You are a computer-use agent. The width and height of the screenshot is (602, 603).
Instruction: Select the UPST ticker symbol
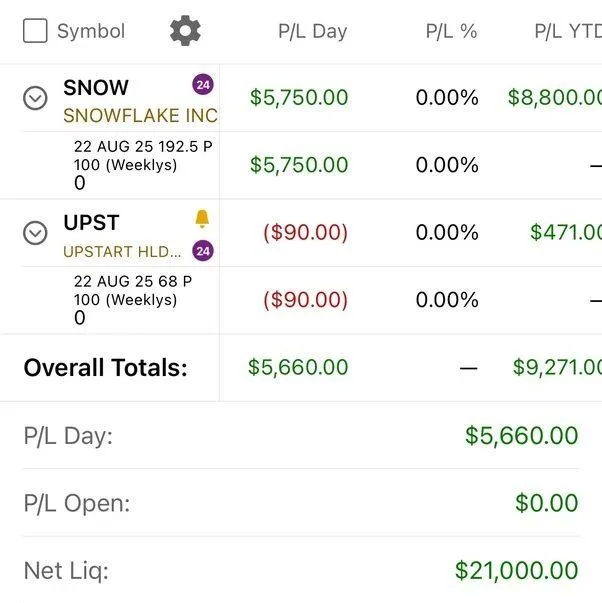click(91, 222)
